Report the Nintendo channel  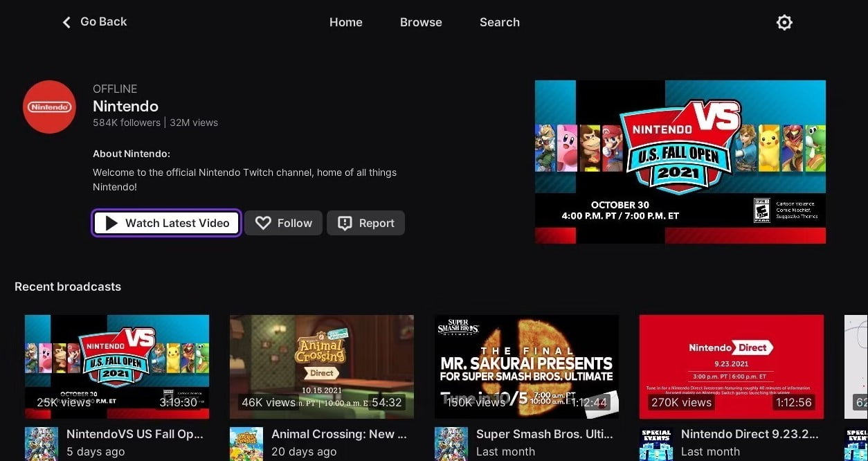pyautogui.click(x=365, y=223)
